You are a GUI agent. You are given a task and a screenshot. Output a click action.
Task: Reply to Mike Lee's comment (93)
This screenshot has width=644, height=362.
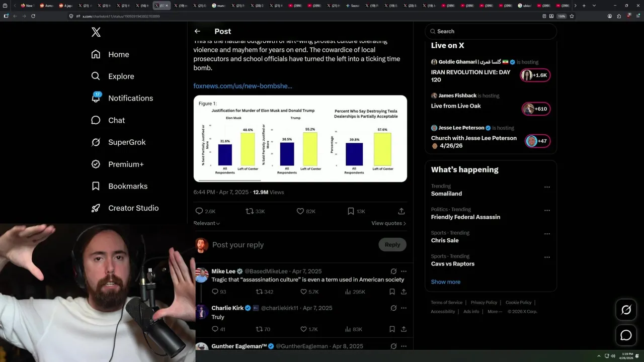[219, 292]
